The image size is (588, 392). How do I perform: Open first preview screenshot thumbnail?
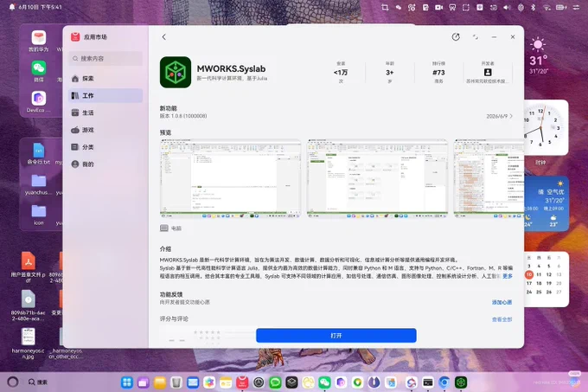230,178
